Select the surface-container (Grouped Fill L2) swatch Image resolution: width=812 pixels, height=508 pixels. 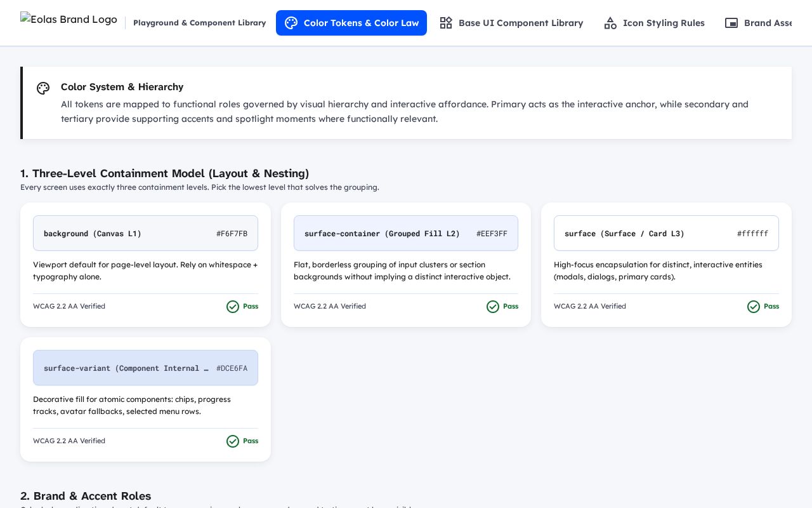coord(406,233)
